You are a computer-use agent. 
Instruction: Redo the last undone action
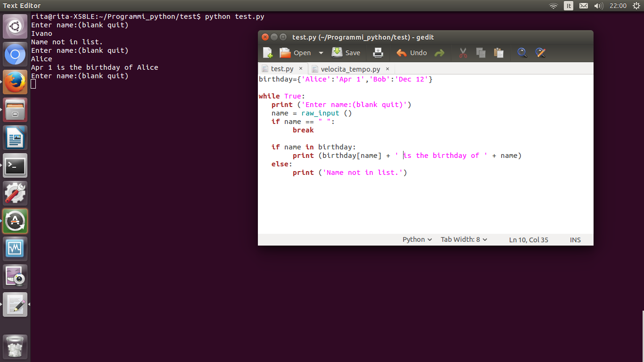[439, 53]
